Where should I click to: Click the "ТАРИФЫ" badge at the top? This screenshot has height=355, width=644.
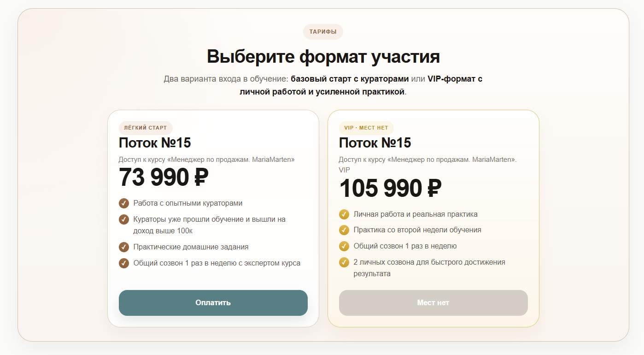click(323, 32)
